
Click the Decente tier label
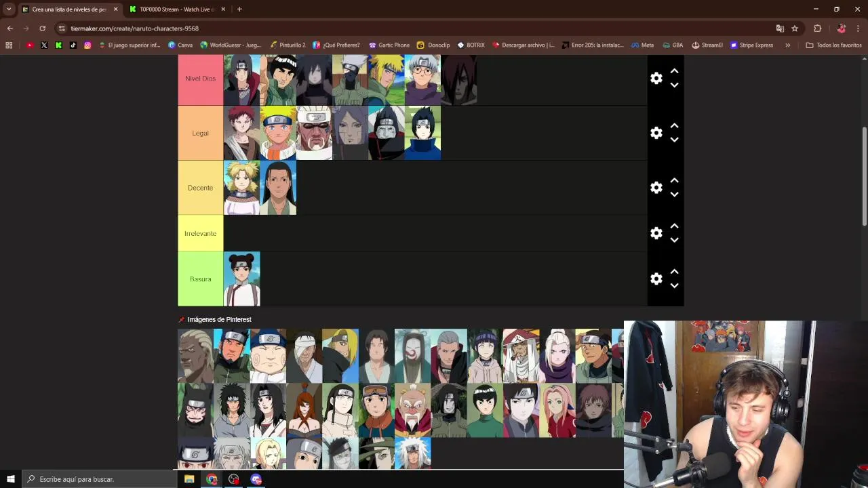click(200, 188)
